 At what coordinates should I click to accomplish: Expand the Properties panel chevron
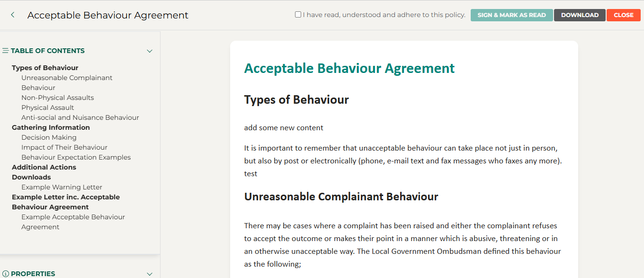[150, 274]
